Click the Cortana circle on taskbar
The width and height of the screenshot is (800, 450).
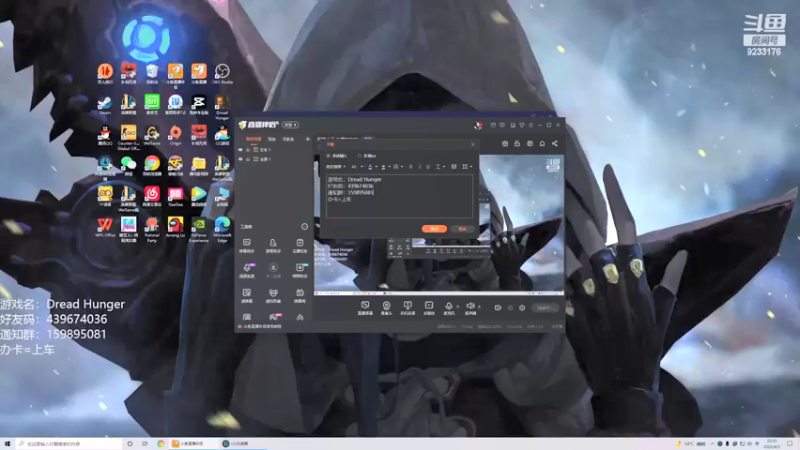click(x=130, y=444)
